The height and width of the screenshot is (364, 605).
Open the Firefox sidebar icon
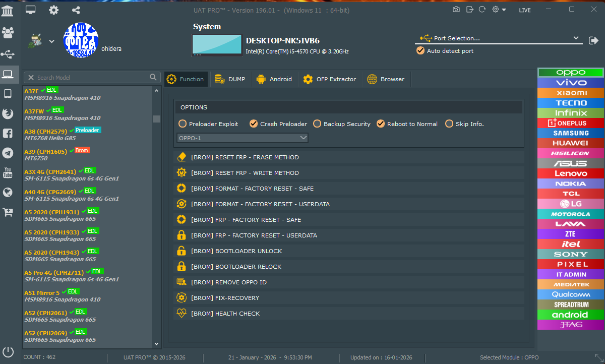[8, 113]
